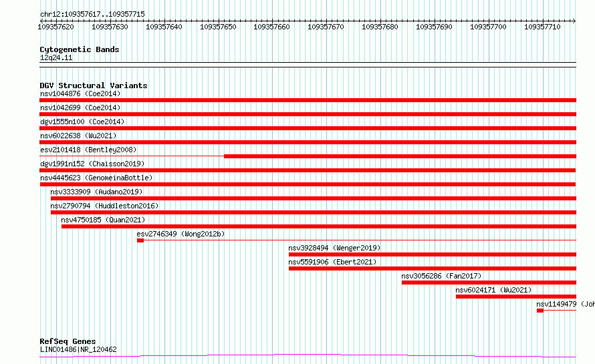This screenshot has height=364, width=595.
Task: Open variant nsv1149479 label at right edge
Action: (x=566, y=304)
